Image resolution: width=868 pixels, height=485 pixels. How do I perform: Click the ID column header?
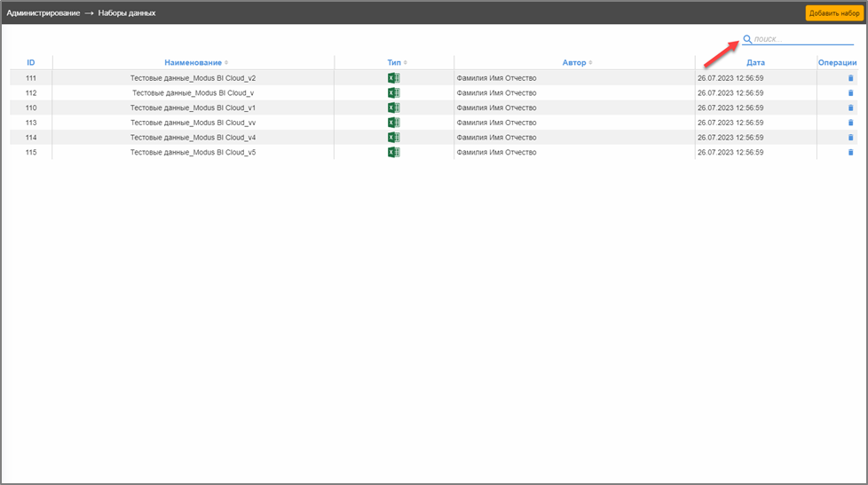coord(31,62)
